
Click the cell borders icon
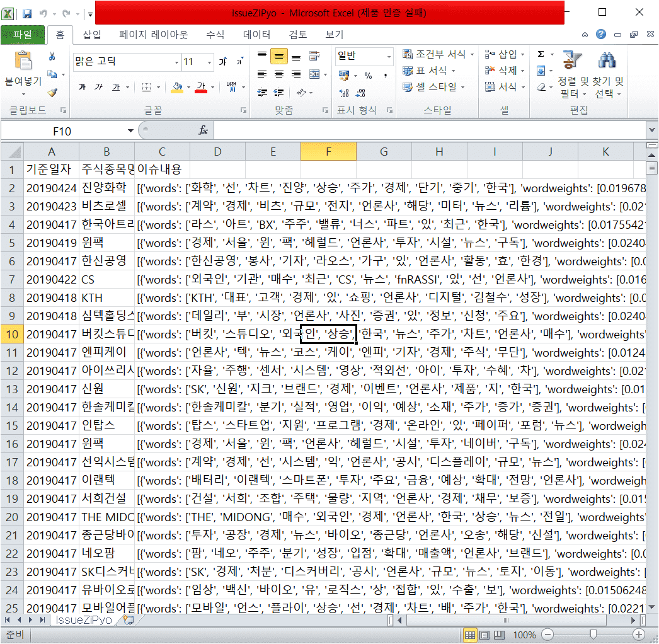click(x=146, y=87)
